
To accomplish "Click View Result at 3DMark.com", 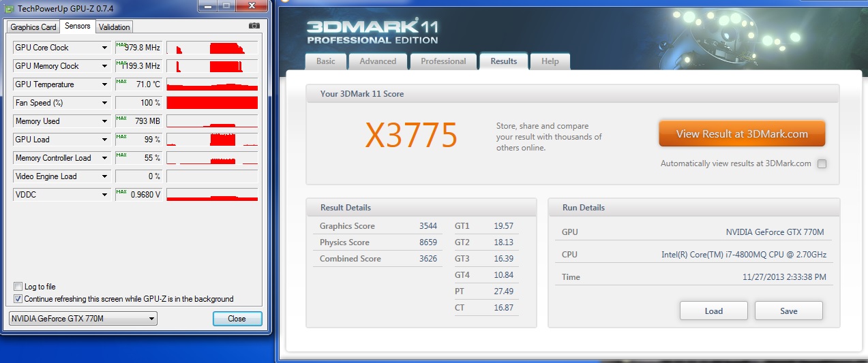I will pos(742,134).
